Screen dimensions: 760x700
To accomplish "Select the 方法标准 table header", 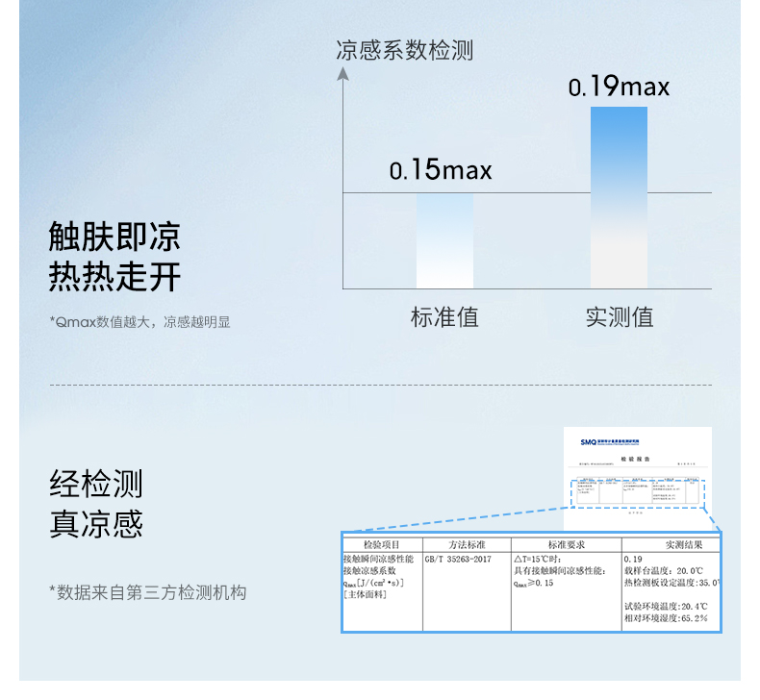I will (467, 544).
